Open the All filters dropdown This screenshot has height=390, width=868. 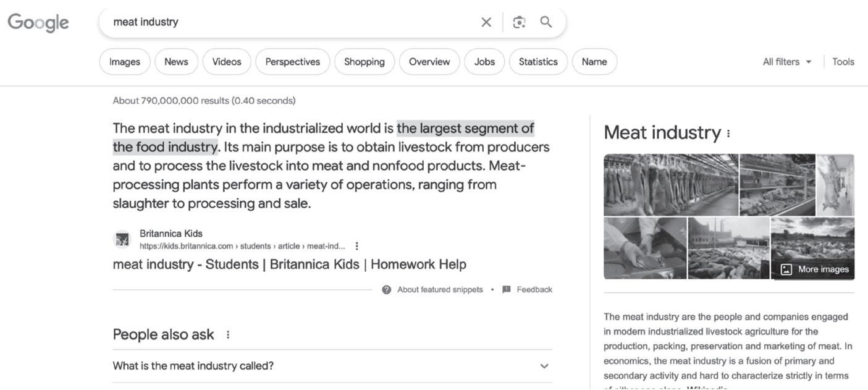(x=787, y=62)
